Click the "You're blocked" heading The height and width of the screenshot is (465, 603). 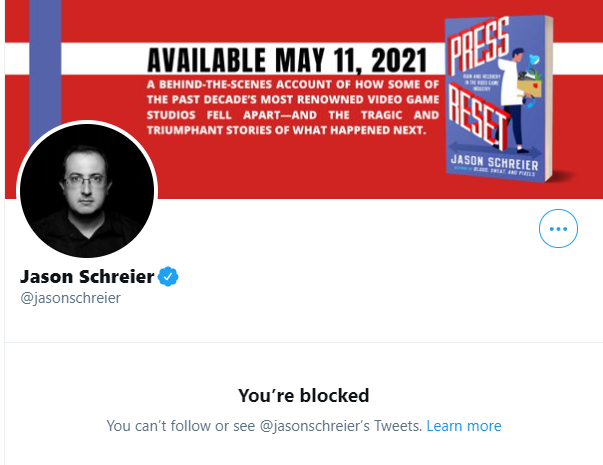coord(303,395)
